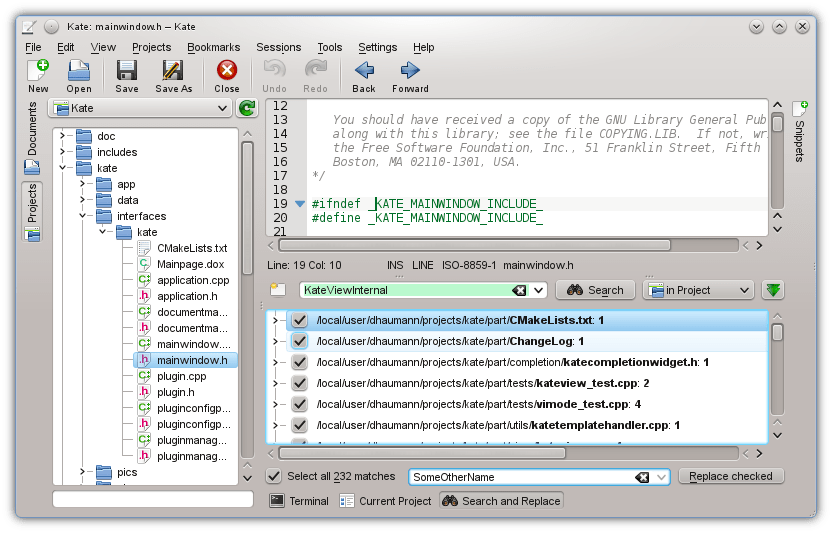Click the Search button
This screenshot has width=832, height=533.
(x=595, y=290)
